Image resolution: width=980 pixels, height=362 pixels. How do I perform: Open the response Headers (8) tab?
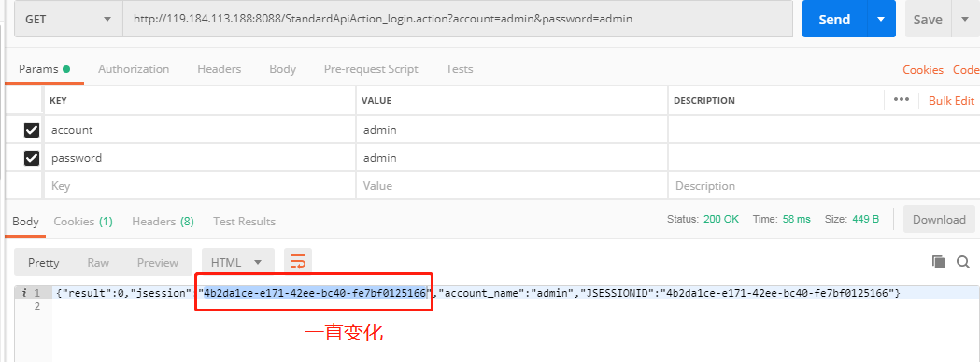(163, 222)
